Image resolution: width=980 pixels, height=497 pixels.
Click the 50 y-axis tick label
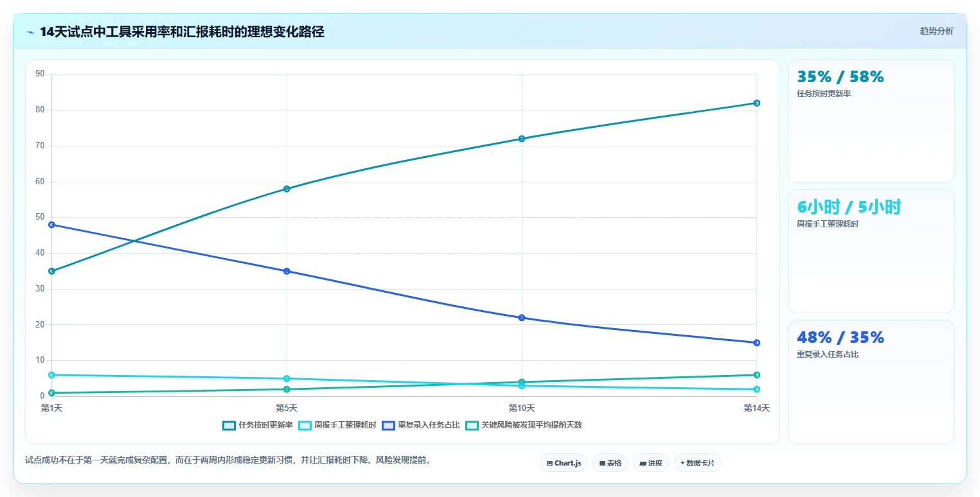40,217
